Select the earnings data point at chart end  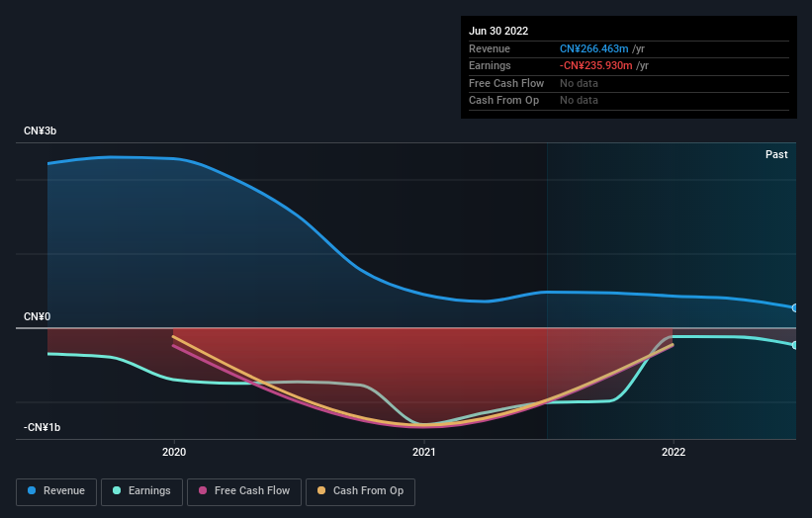[x=795, y=345]
